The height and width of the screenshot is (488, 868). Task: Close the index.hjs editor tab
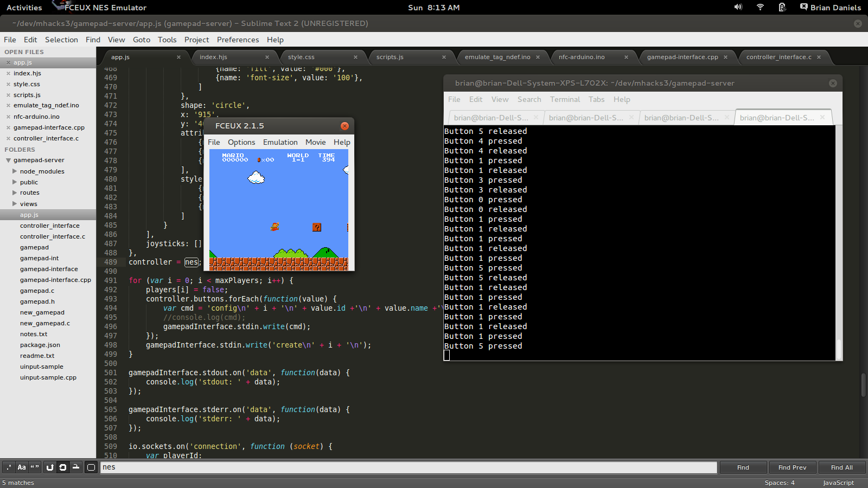[x=267, y=57]
